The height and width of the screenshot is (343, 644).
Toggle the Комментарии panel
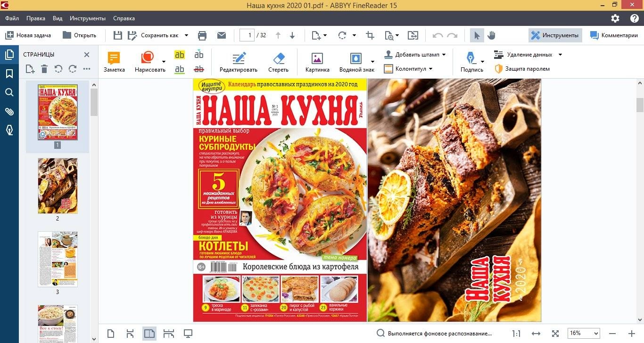pyautogui.click(x=614, y=35)
